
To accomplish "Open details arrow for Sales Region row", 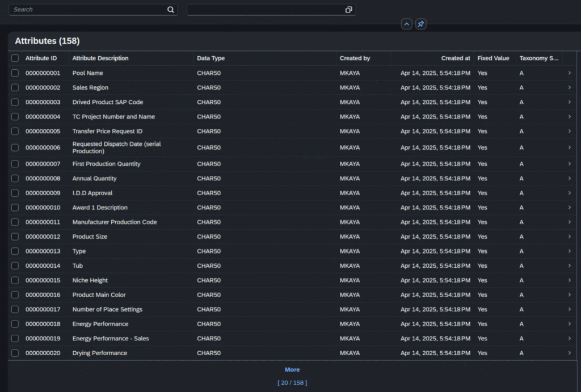I will (569, 88).
